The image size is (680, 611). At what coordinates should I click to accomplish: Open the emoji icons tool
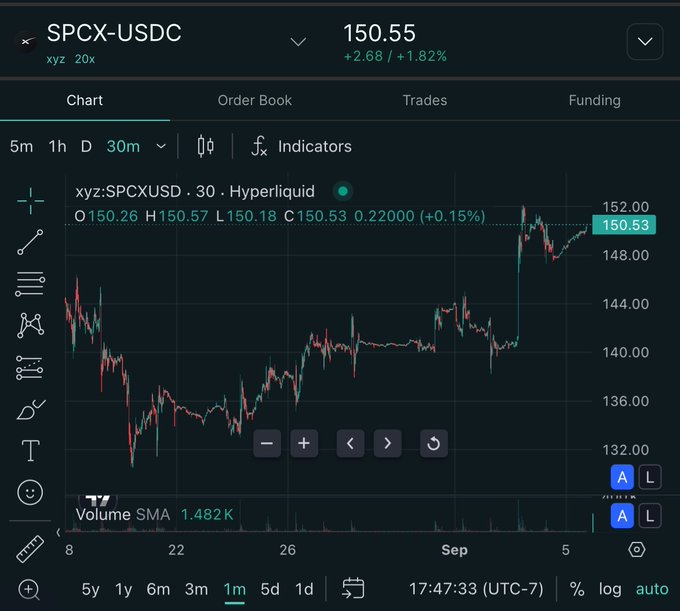pos(30,492)
